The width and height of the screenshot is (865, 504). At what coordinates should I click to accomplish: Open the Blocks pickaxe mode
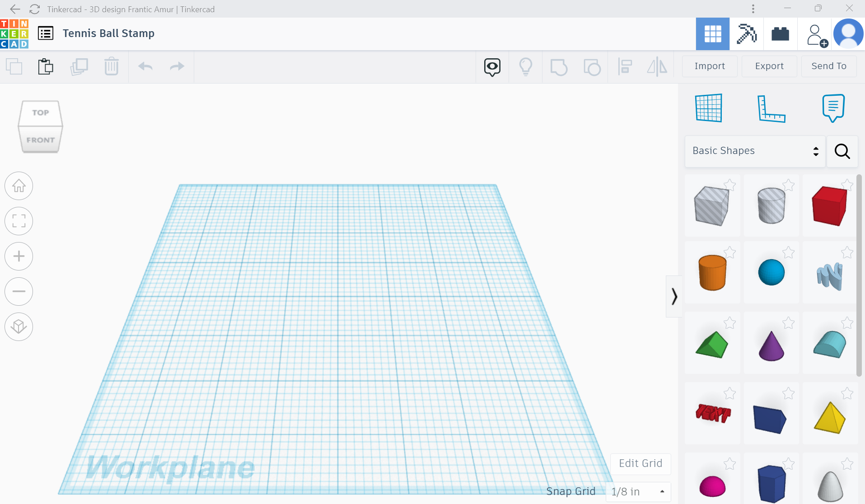pyautogui.click(x=747, y=34)
